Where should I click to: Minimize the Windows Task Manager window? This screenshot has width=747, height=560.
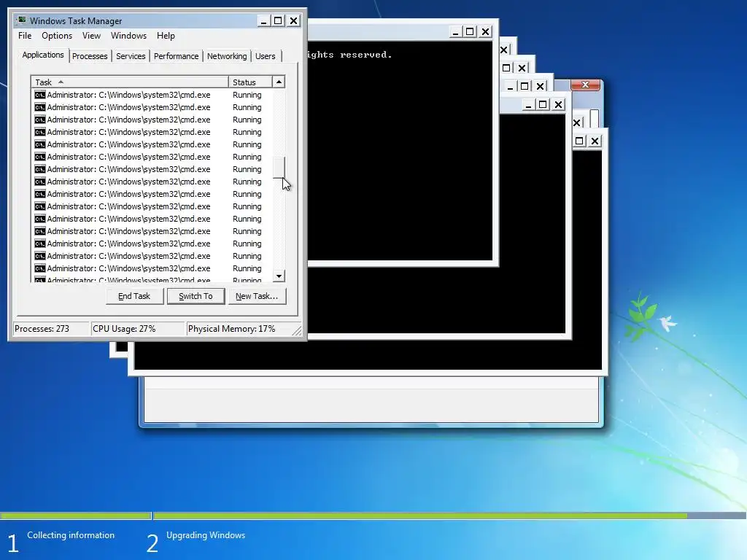[x=264, y=20]
